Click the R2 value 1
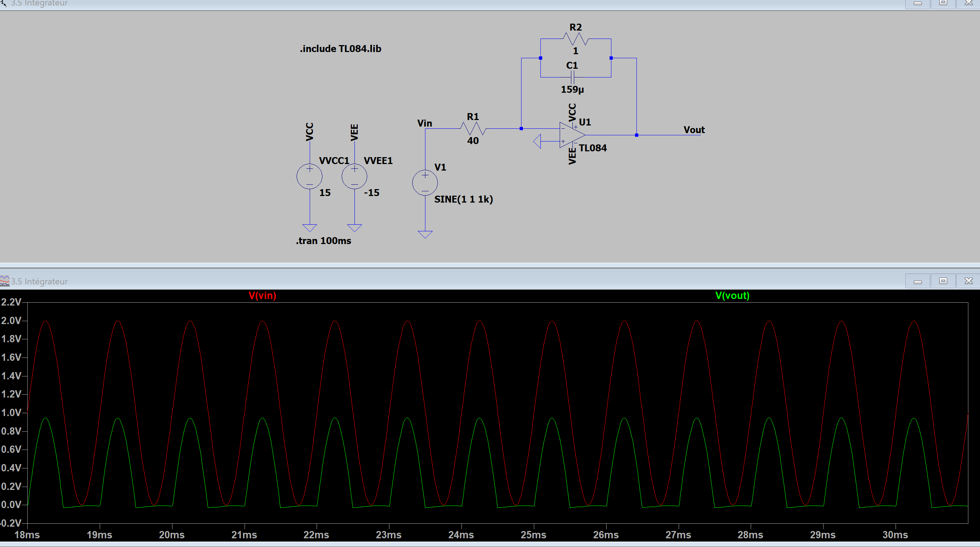 [x=576, y=51]
